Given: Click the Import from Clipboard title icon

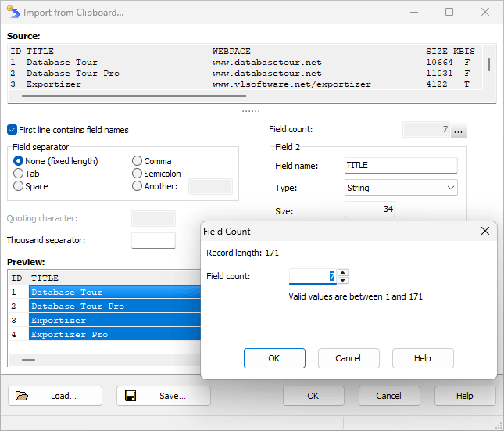Looking at the screenshot, I should pyautogui.click(x=13, y=13).
